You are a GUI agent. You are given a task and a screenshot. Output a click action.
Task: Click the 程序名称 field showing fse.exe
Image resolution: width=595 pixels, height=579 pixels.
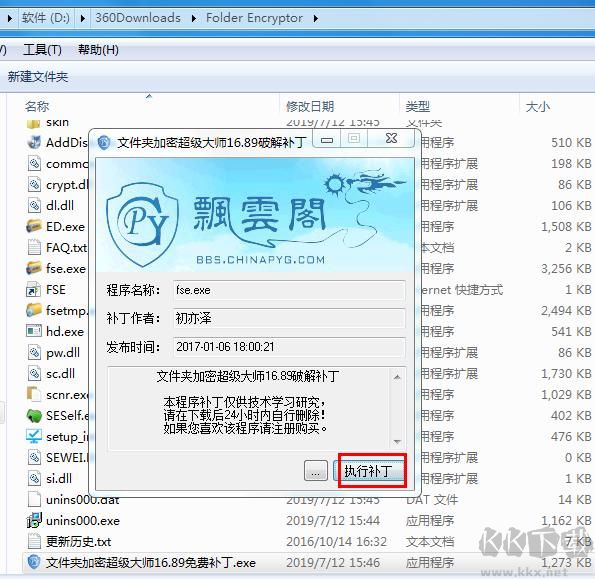(289, 290)
